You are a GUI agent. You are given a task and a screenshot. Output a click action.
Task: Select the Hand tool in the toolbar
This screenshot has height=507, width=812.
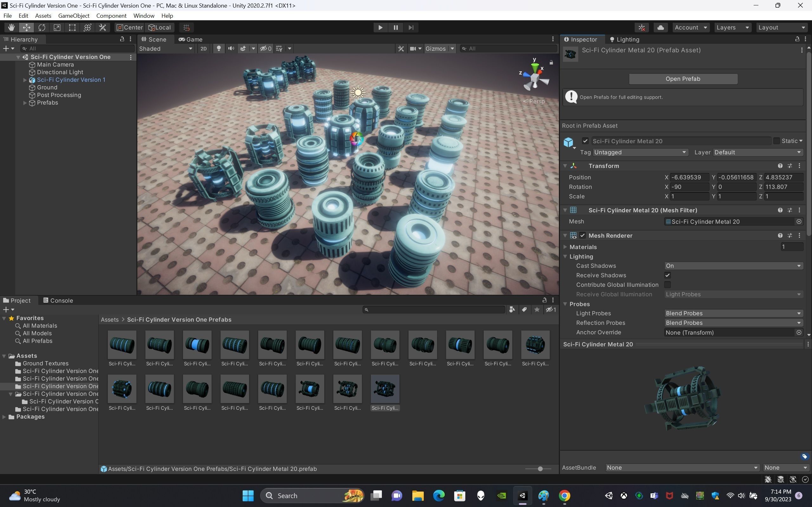click(x=11, y=28)
